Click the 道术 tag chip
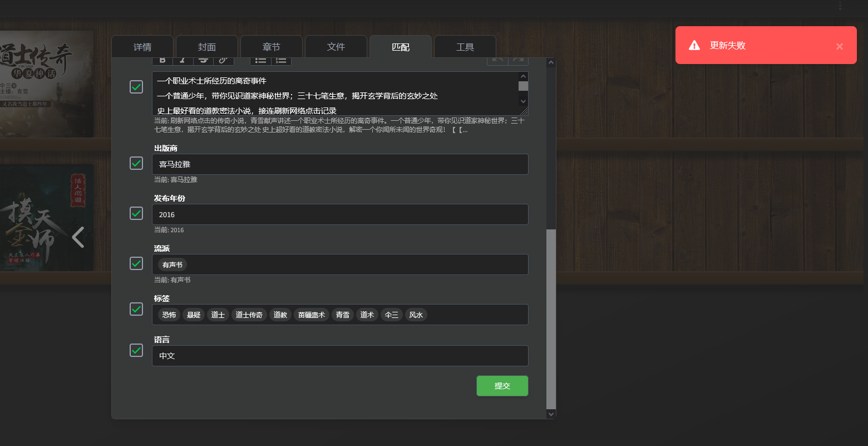This screenshot has height=446, width=868. [x=367, y=315]
